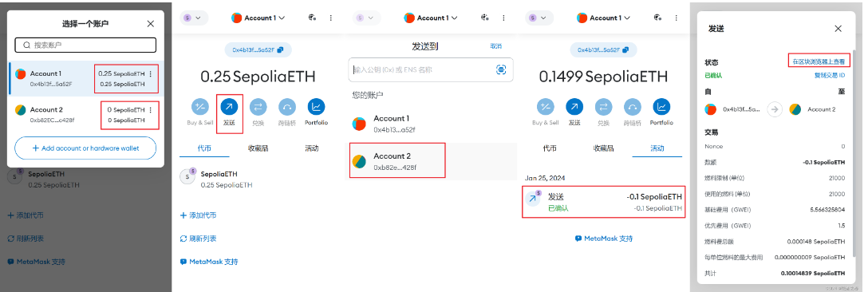Screen dimensions: 868x292
Task: Open network dropdown in 0.1499 SepoliaETH view
Action: pos(539,18)
